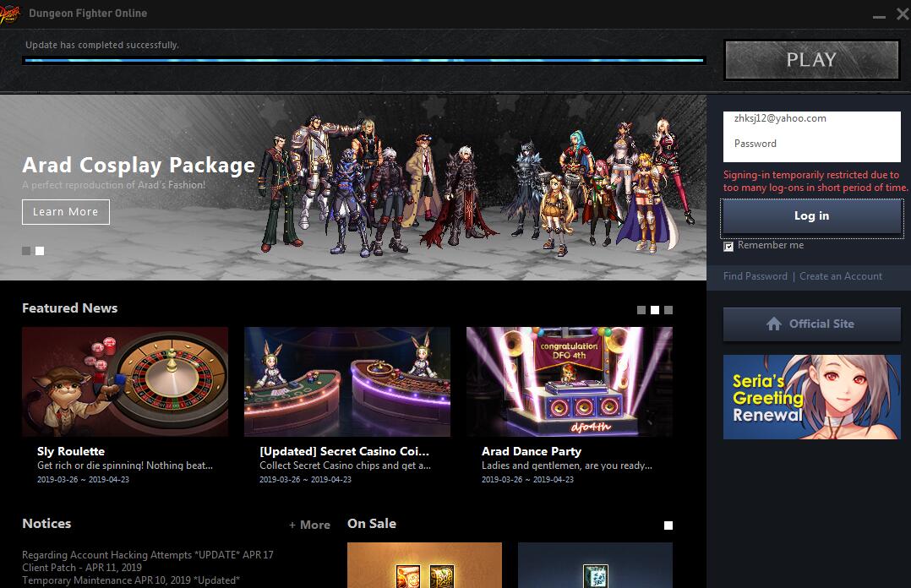Click the Arad Cosplay Package title text
The image size is (911, 588).
pyautogui.click(x=139, y=166)
